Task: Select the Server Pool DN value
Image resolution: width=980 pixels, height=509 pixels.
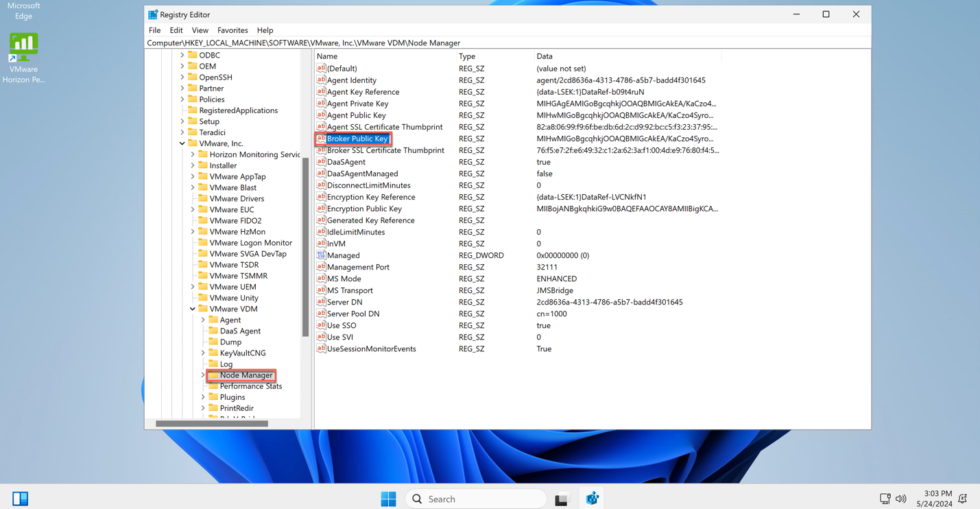Action: 353,313
